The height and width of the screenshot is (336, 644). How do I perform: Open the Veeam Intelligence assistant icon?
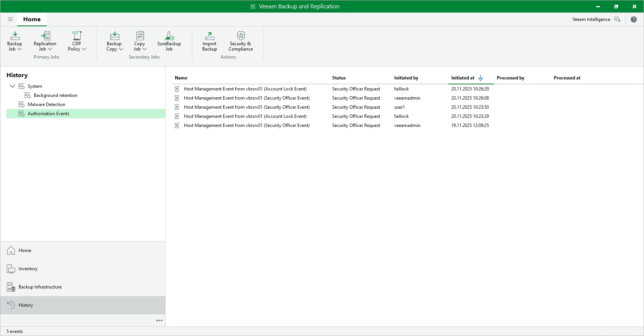617,19
